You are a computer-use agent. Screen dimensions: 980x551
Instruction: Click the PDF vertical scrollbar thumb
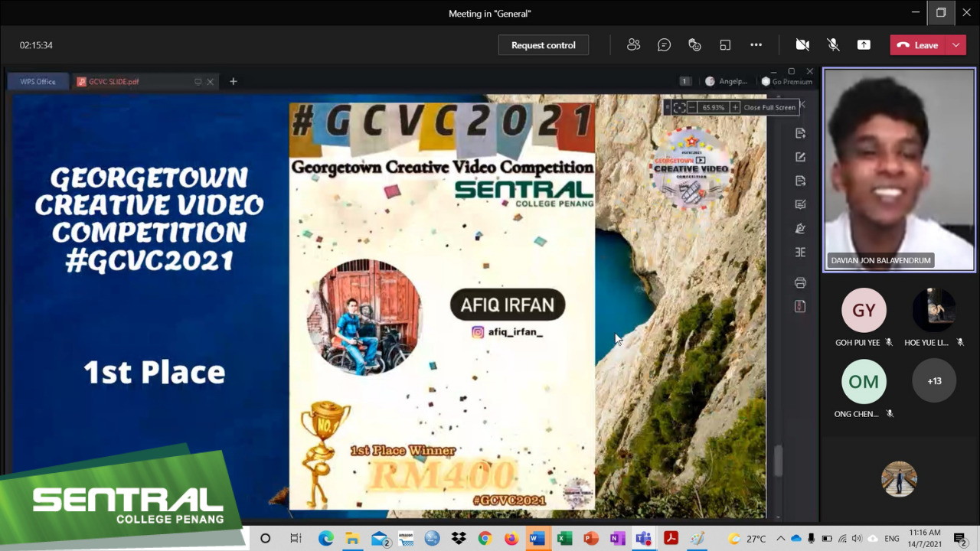point(779,461)
